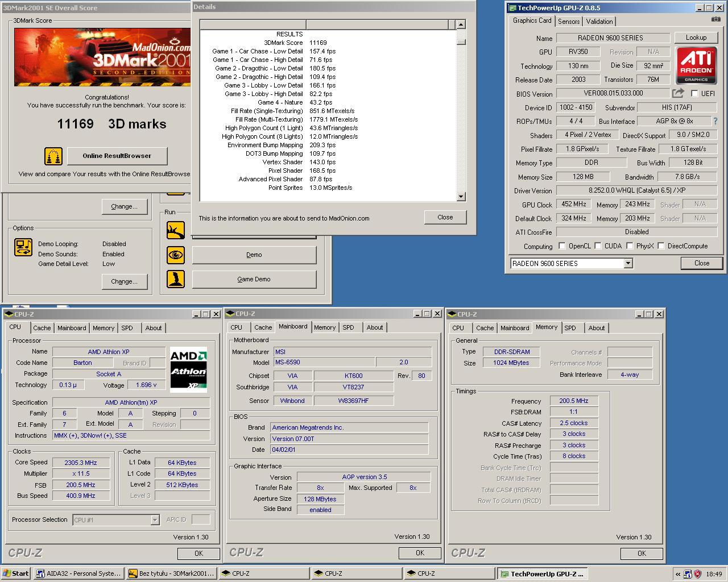Image resolution: width=728 pixels, height=582 pixels.
Task: Click the Lookup button in GPU-Z
Action: click(696, 38)
